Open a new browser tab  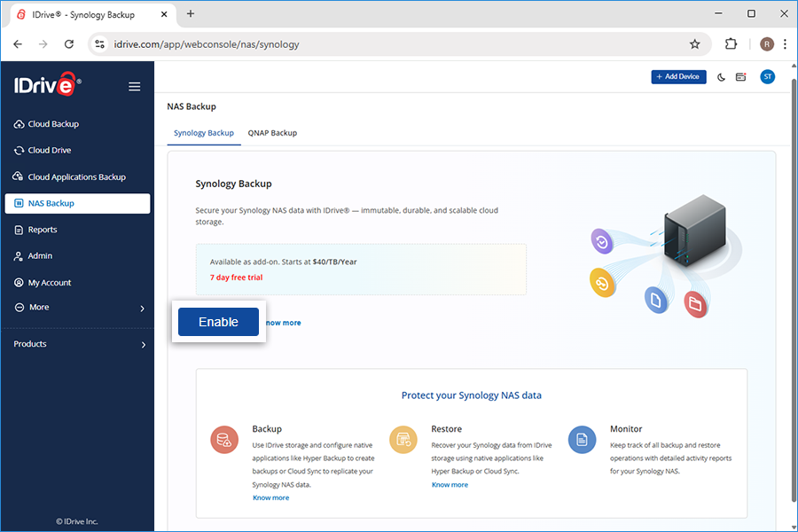[191, 14]
